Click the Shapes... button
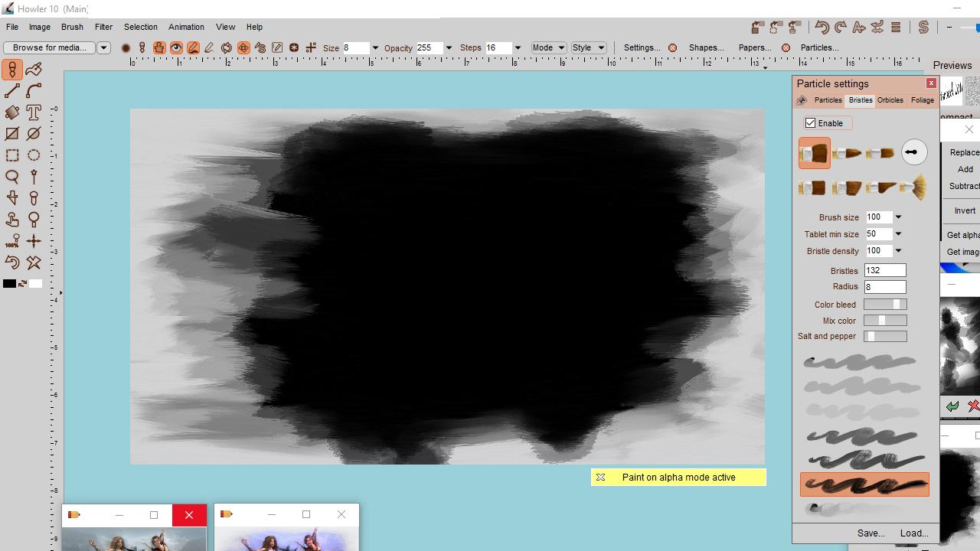This screenshot has width=980, height=551. click(706, 47)
